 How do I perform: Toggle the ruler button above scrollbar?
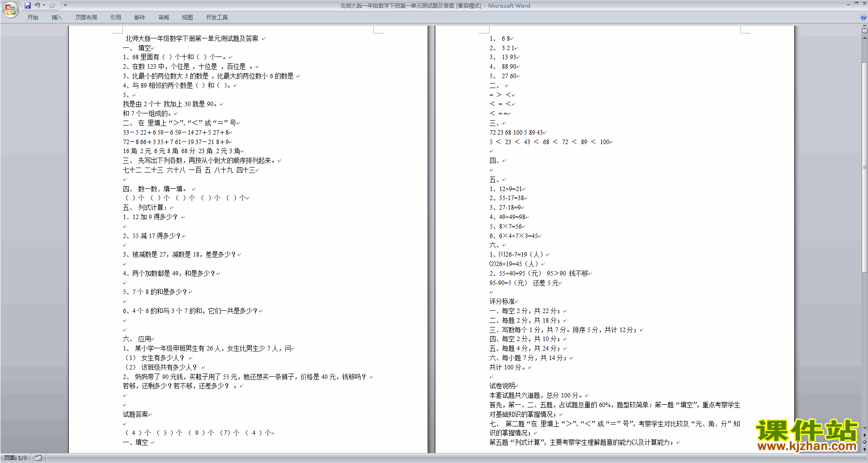[865, 31]
